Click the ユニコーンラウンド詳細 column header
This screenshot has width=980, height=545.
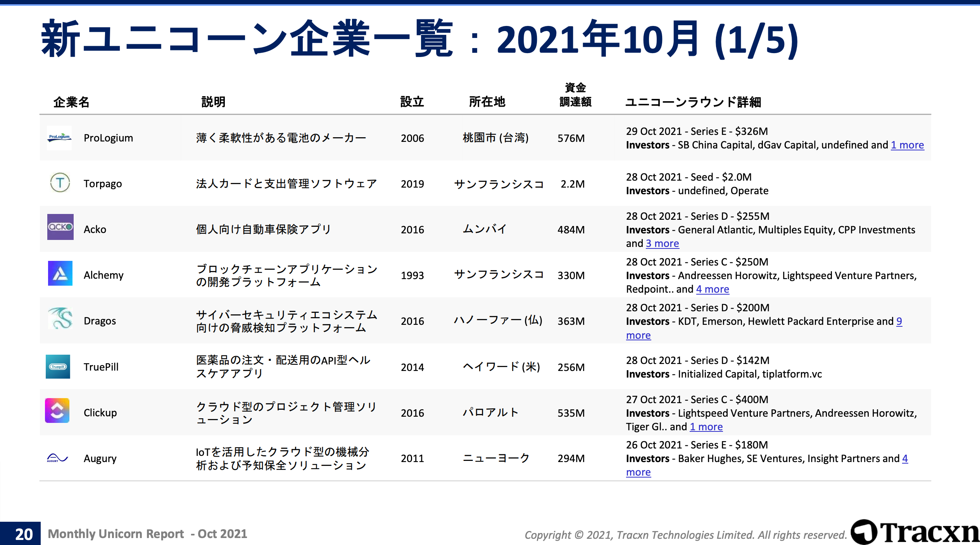693,102
